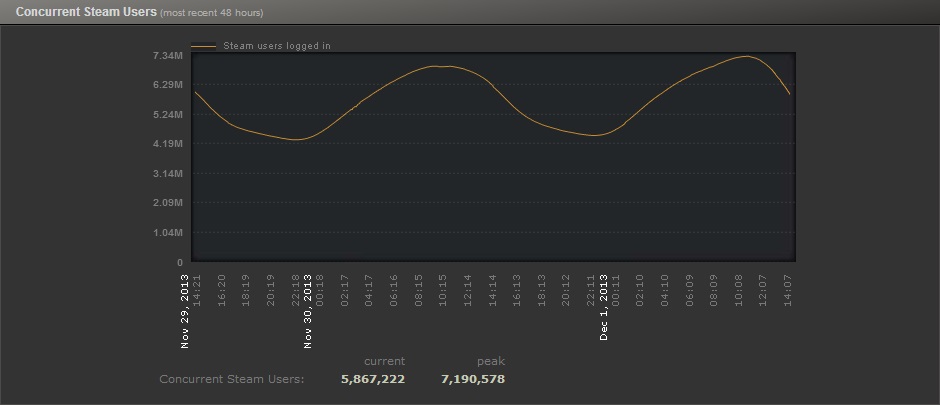Click the 14:07 time label

click(788, 291)
